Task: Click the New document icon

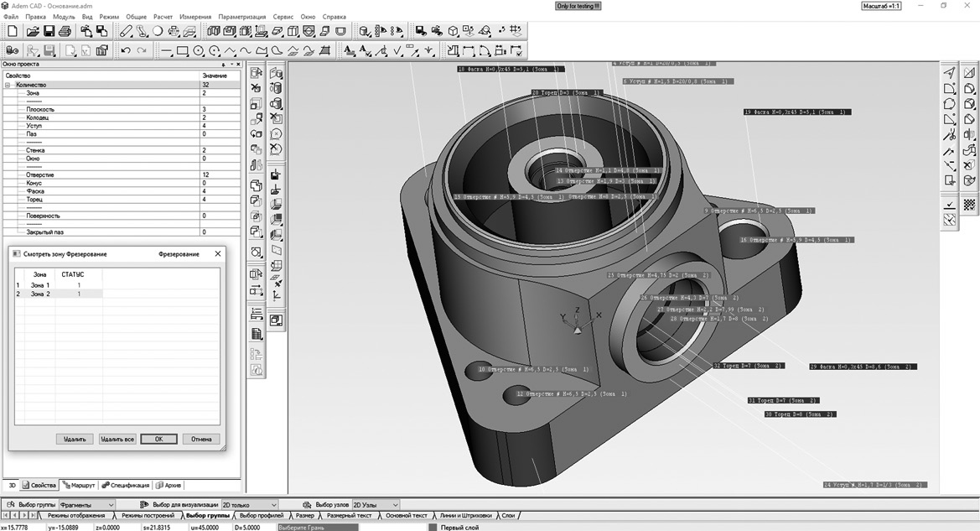Action: click(x=13, y=31)
